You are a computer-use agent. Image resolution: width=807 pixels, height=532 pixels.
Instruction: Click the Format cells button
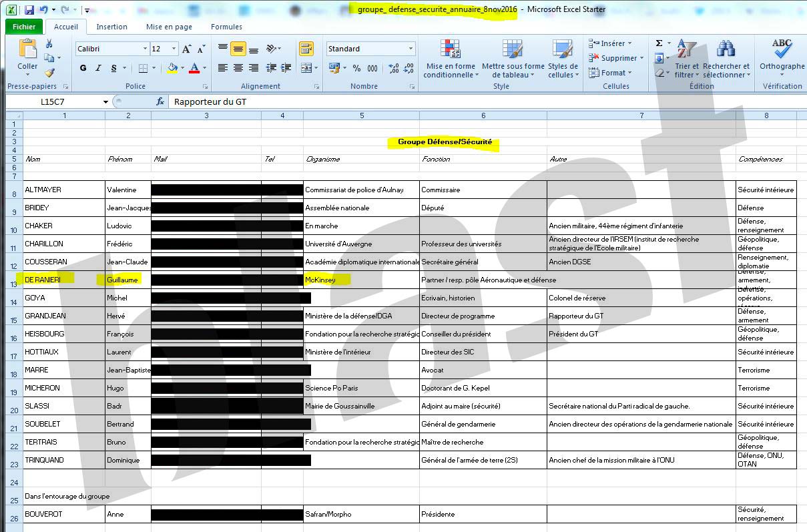coord(610,73)
